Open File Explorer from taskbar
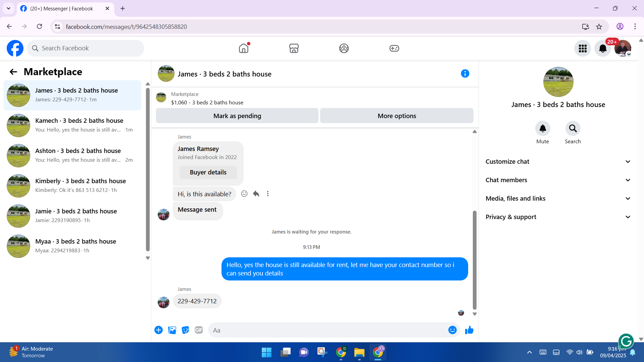The height and width of the screenshot is (362, 644). pyautogui.click(x=359, y=352)
